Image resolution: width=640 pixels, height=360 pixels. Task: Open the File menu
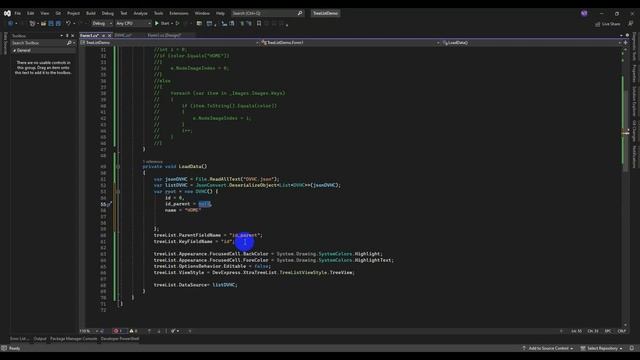click(18, 13)
